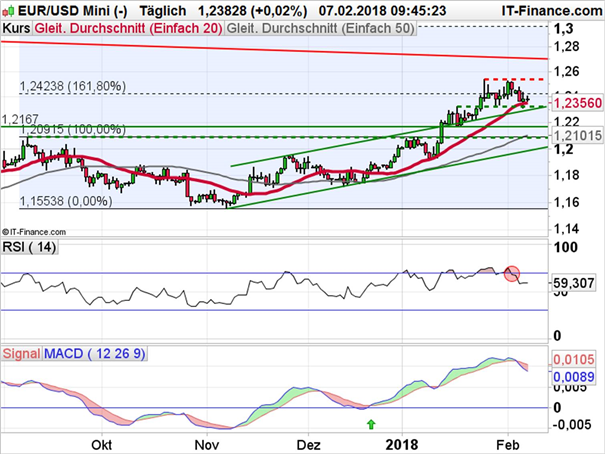Select Gleit. Durchschnitt (Einfach 50) label

click(320, 29)
